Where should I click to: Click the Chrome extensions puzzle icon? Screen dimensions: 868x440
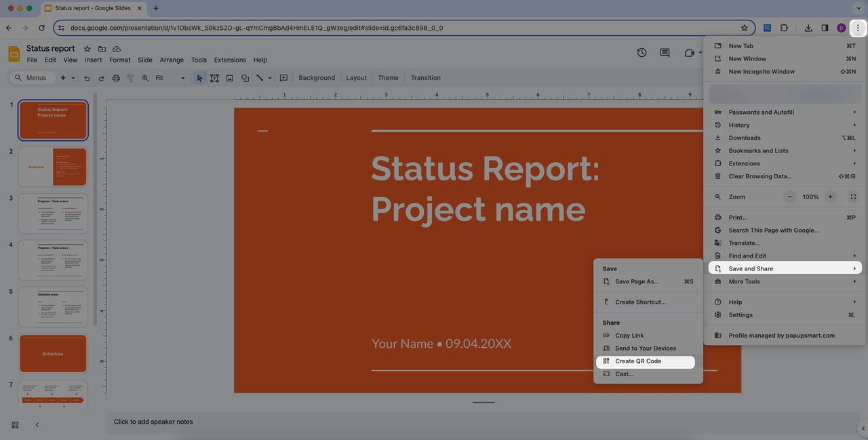(x=784, y=28)
